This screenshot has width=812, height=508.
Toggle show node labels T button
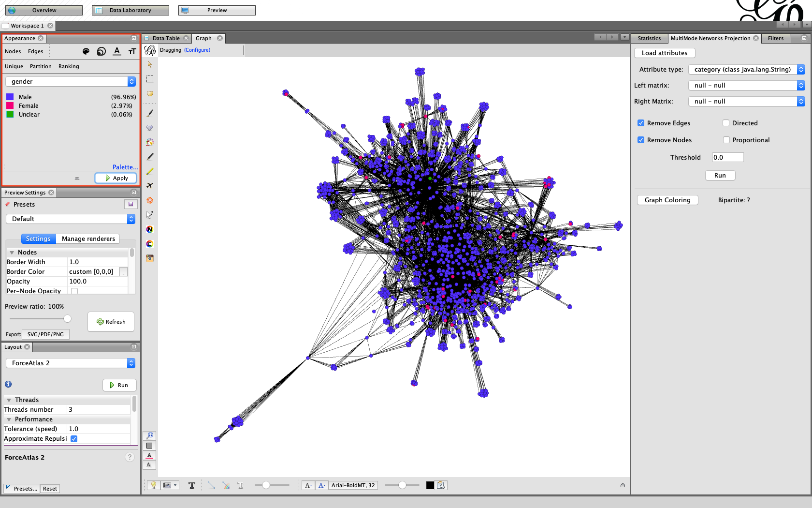point(192,485)
